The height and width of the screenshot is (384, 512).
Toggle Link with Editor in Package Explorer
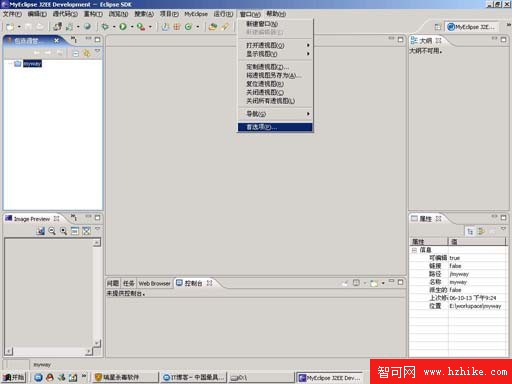tap(87, 53)
